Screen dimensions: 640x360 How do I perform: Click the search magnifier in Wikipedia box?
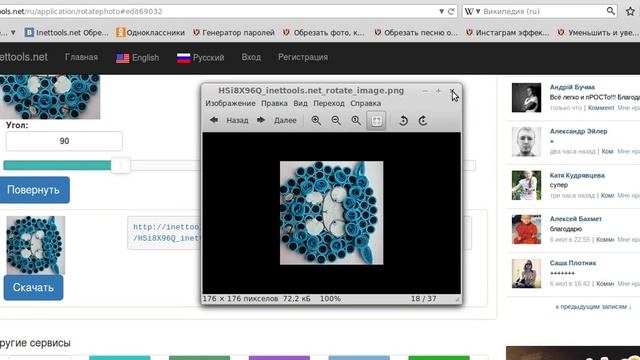coord(610,11)
